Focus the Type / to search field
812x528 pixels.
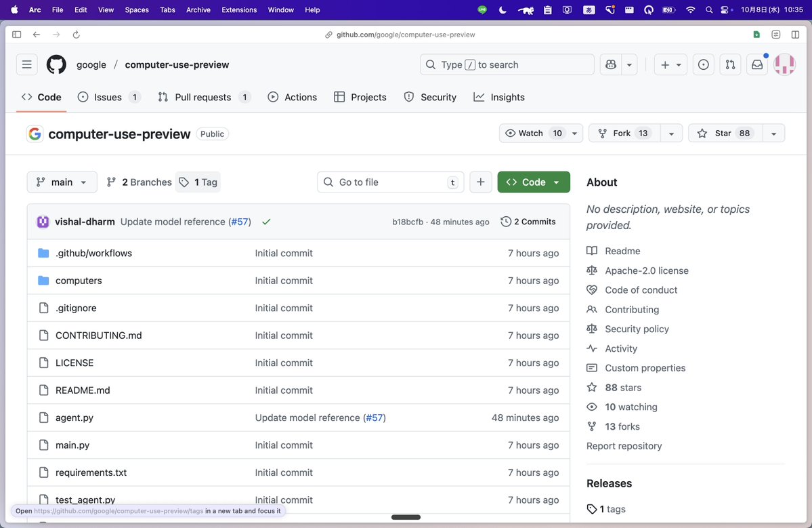click(507, 65)
